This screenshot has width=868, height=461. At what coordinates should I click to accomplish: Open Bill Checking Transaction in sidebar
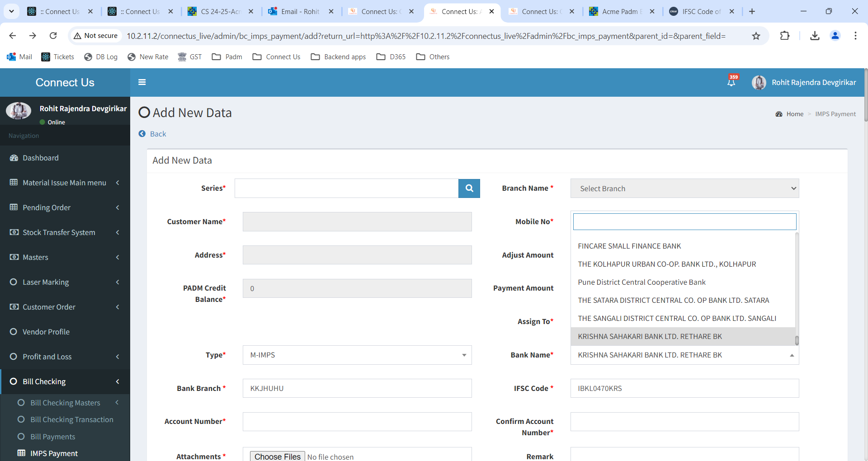pyautogui.click(x=71, y=419)
